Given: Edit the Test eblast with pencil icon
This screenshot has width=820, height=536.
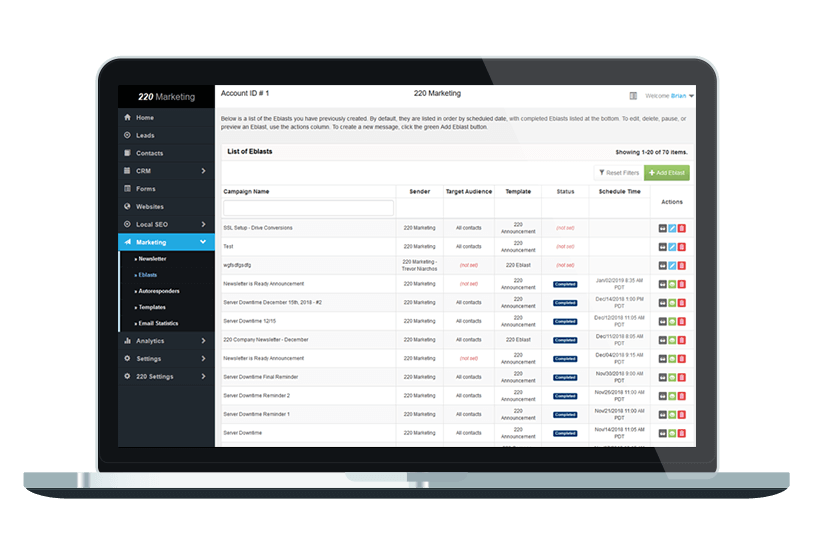Looking at the screenshot, I should coord(672,247).
